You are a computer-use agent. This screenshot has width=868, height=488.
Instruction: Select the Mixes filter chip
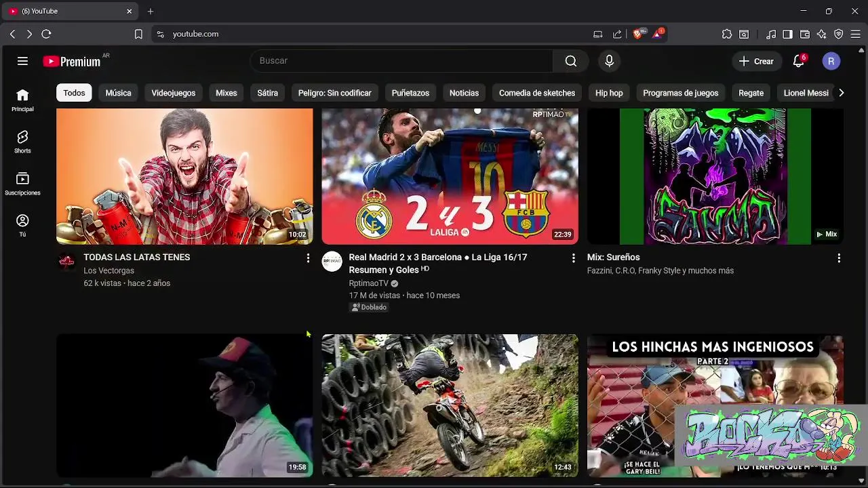pos(226,93)
